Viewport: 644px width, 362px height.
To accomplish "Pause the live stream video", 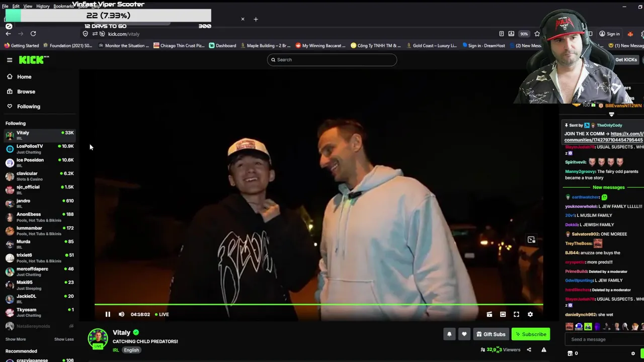I will (108, 314).
